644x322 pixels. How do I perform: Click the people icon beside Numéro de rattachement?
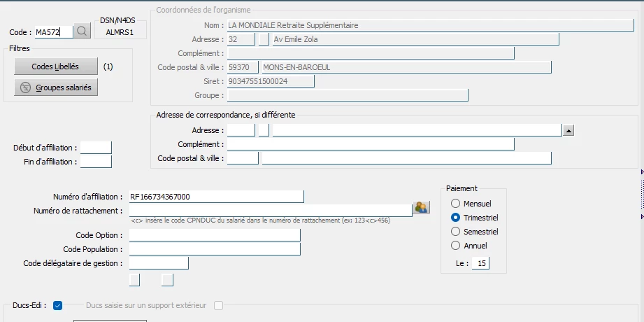[421, 207]
